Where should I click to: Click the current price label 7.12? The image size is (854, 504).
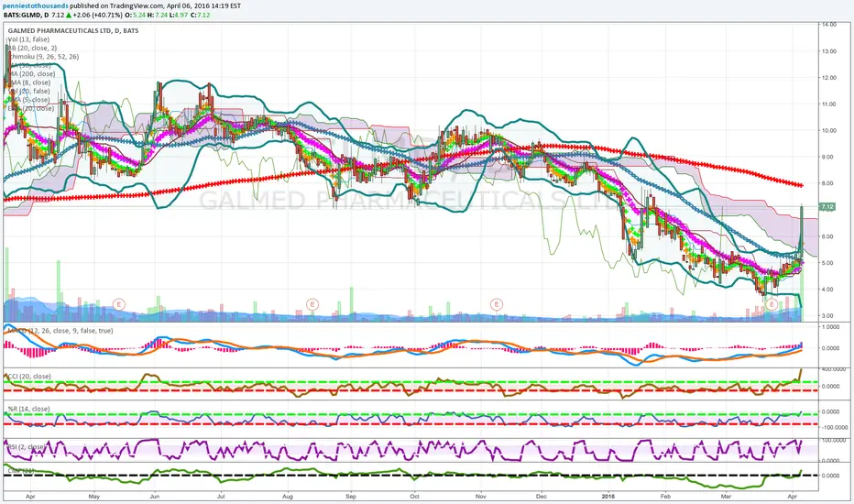(827, 206)
